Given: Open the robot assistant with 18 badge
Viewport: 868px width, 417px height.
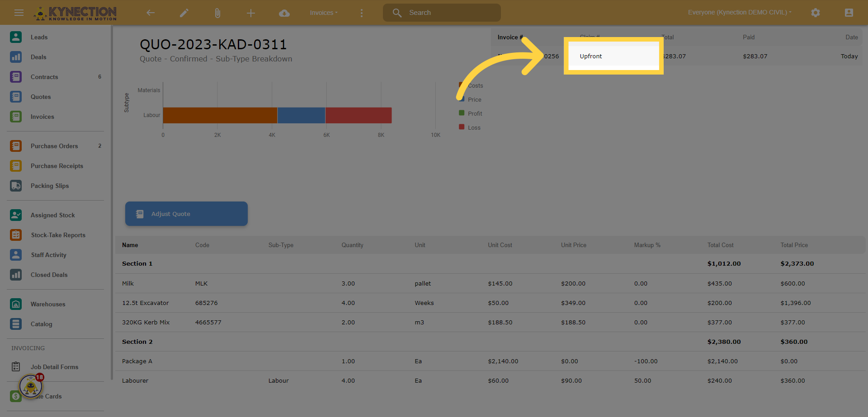Looking at the screenshot, I should click(31, 386).
